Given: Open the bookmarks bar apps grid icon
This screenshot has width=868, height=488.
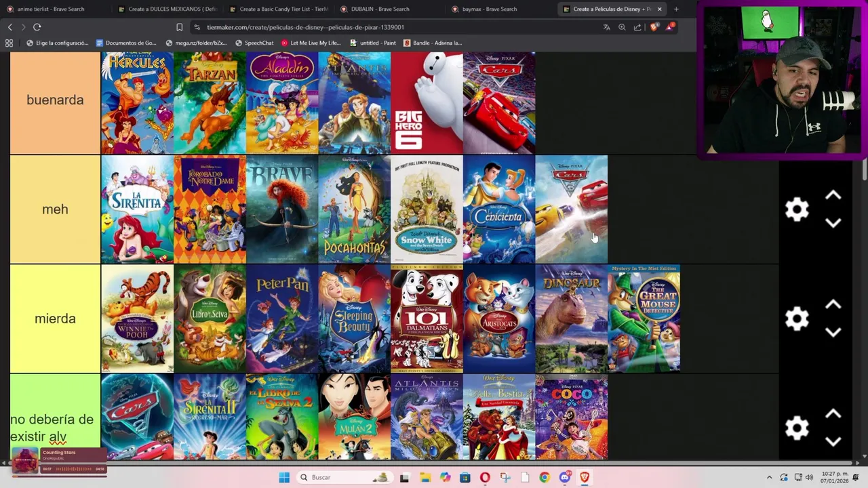Looking at the screenshot, I should click(9, 43).
